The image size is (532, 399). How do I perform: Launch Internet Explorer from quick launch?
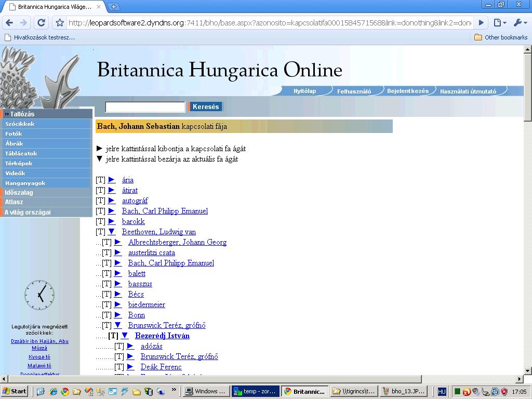(x=53, y=392)
